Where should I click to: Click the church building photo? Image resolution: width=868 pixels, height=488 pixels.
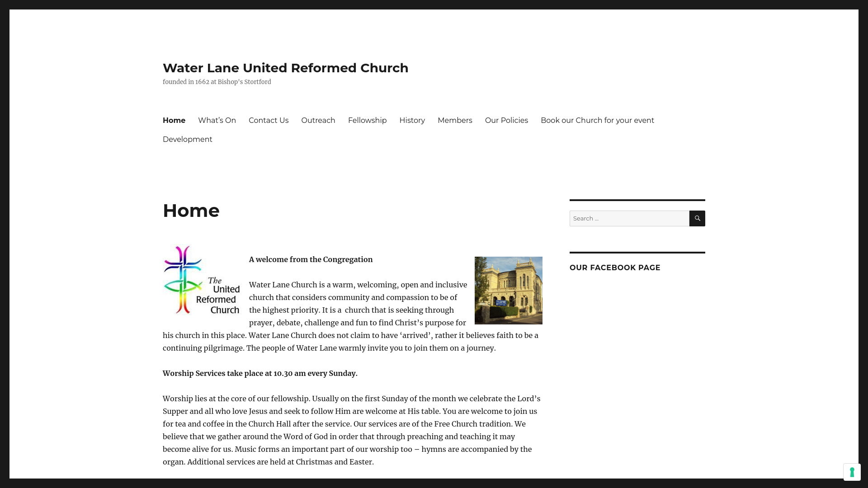[x=509, y=291]
